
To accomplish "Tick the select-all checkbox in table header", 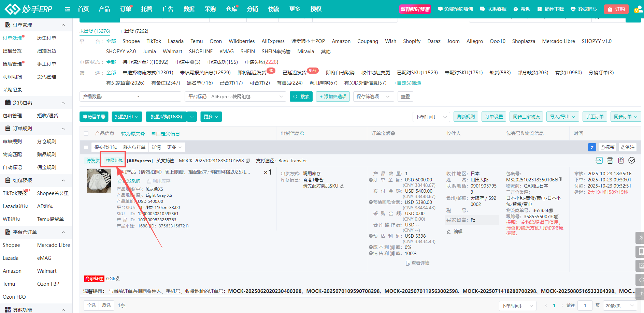I will click(86, 134).
